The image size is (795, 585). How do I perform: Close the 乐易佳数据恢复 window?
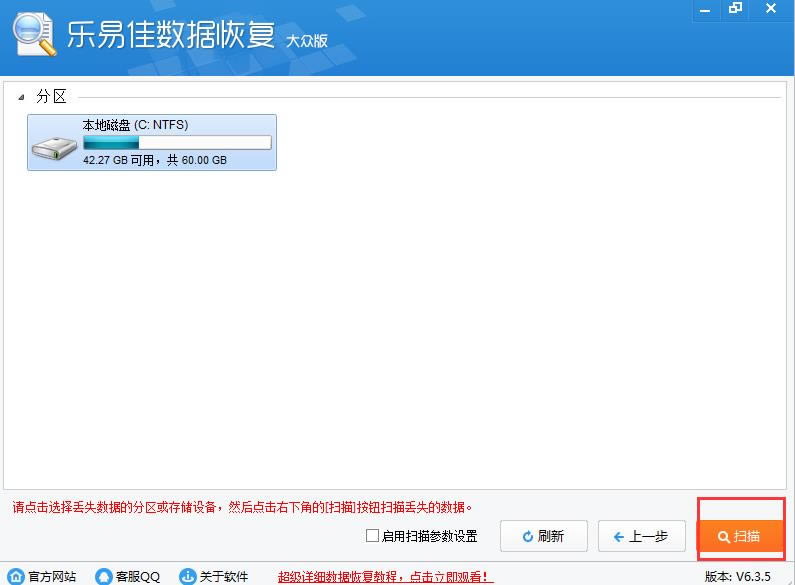coord(771,9)
